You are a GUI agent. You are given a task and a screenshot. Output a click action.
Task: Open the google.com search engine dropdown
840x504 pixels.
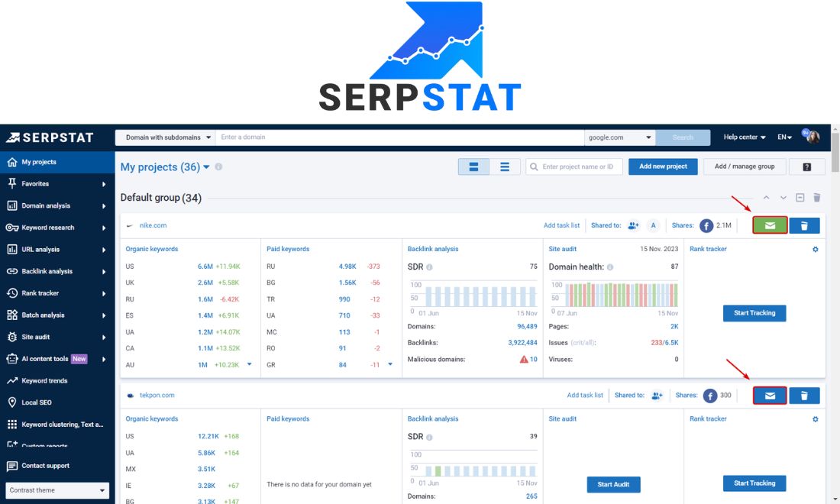coord(619,137)
